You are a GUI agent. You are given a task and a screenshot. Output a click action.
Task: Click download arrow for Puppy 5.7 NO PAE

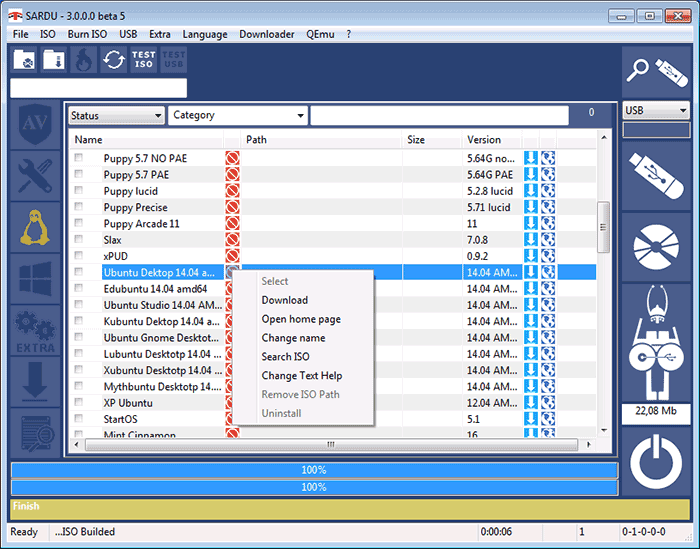click(x=531, y=158)
